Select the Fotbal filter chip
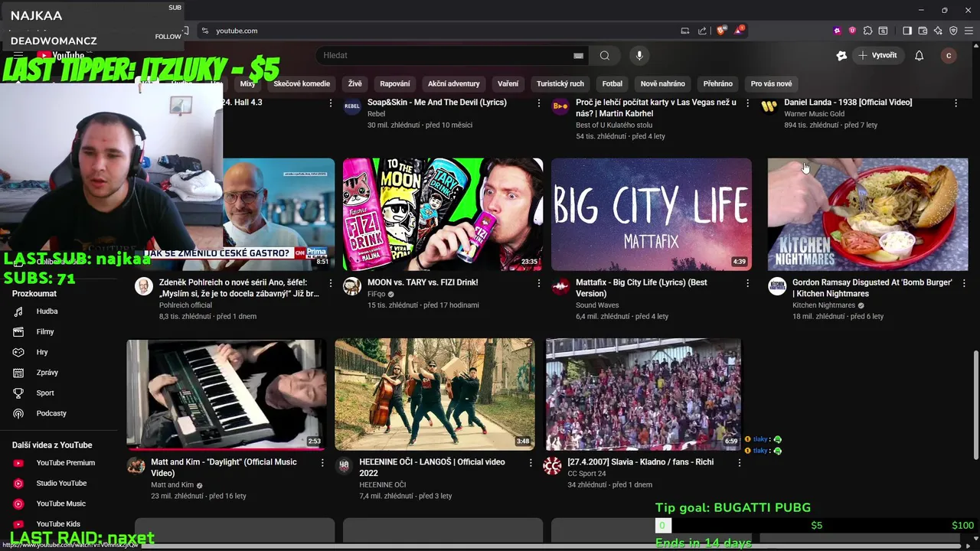Image resolution: width=980 pixels, height=551 pixels. 612,83
